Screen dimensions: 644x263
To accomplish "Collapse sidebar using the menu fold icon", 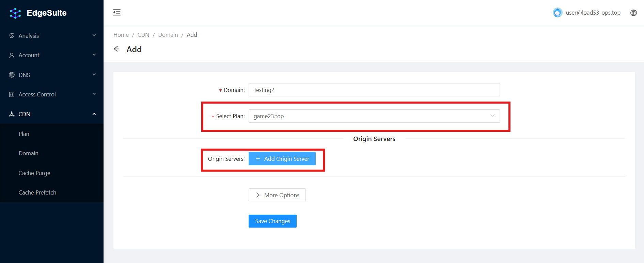I will pyautogui.click(x=117, y=13).
